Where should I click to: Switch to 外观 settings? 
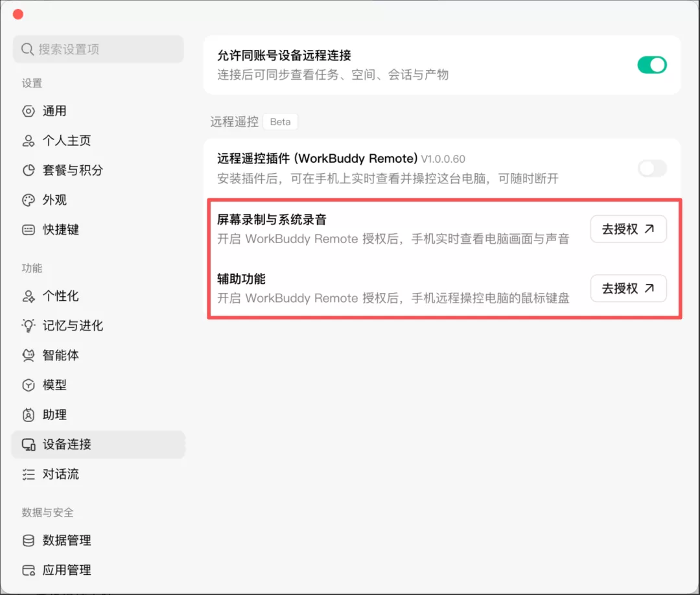click(99, 200)
